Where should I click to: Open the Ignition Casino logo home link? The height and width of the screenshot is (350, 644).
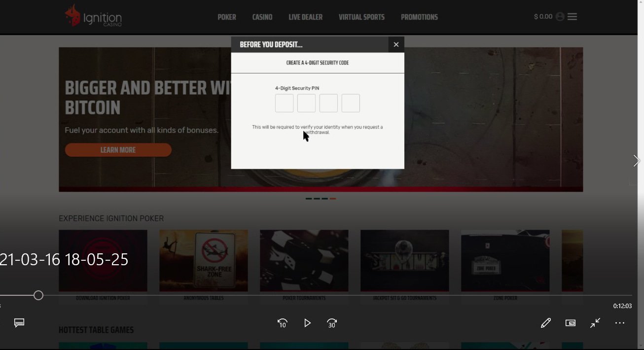pyautogui.click(x=93, y=16)
